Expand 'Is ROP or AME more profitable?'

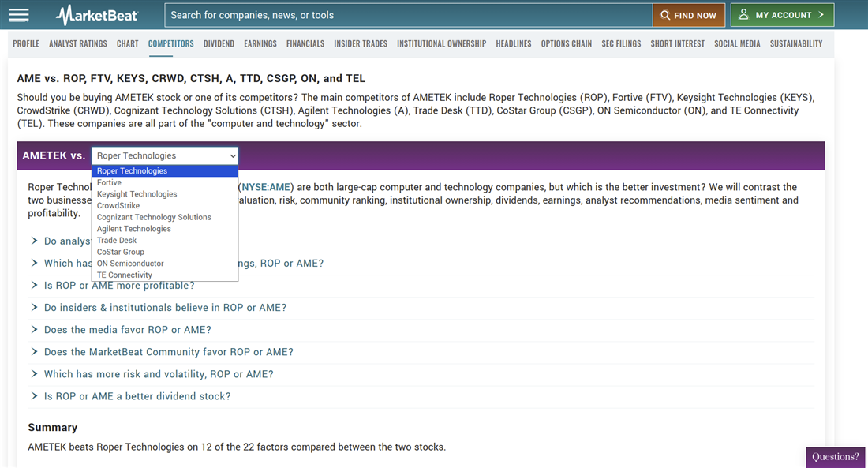pyautogui.click(x=119, y=286)
